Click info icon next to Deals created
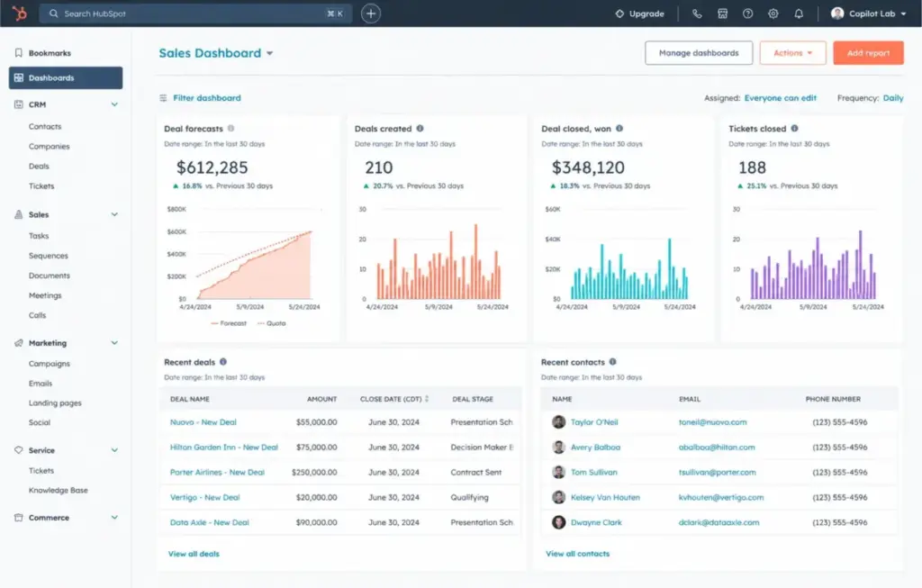 click(420, 128)
